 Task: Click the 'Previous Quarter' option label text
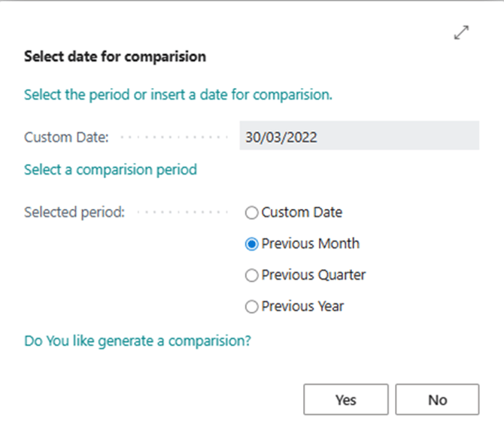point(313,276)
